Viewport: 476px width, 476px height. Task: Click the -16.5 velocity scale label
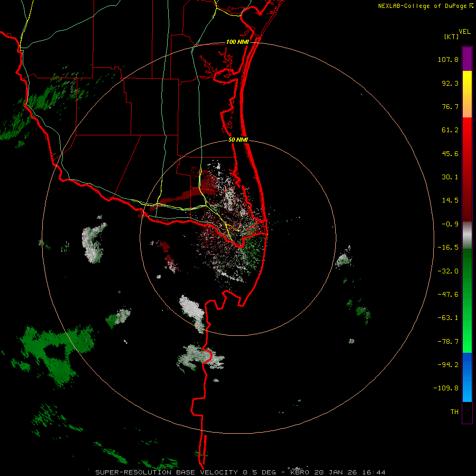click(x=448, y=248)
